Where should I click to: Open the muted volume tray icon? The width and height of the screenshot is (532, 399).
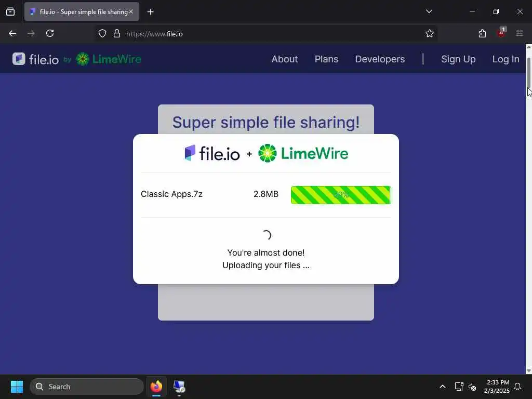click(472, 387)
